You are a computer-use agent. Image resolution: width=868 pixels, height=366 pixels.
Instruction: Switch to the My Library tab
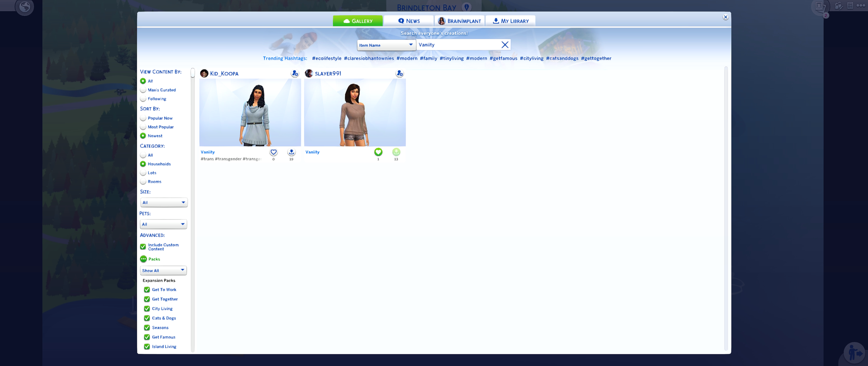tap(510, 21)
